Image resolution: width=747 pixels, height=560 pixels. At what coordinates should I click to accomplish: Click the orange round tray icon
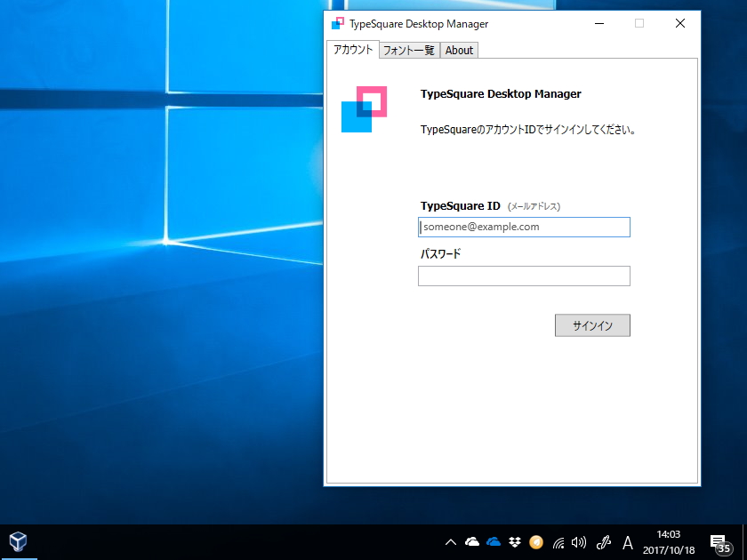[536, 542]
